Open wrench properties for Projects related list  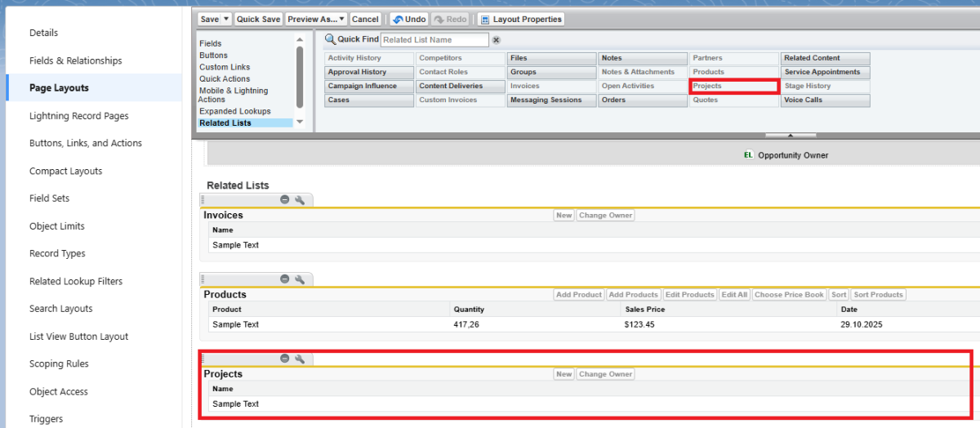coord(300,359)
